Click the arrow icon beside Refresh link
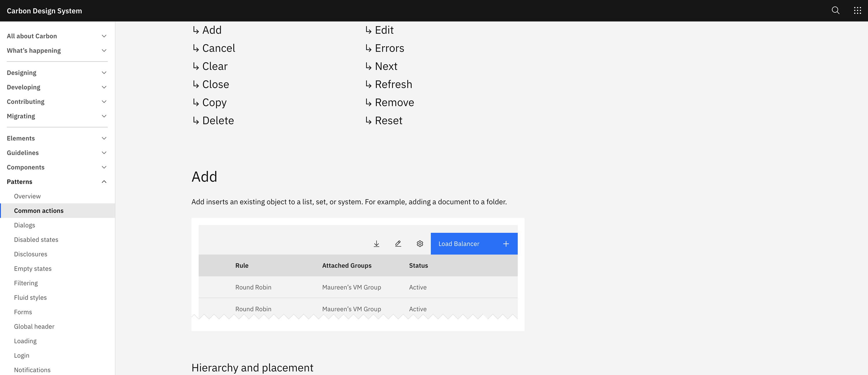868x375 pixels. [x=368, y=84]
